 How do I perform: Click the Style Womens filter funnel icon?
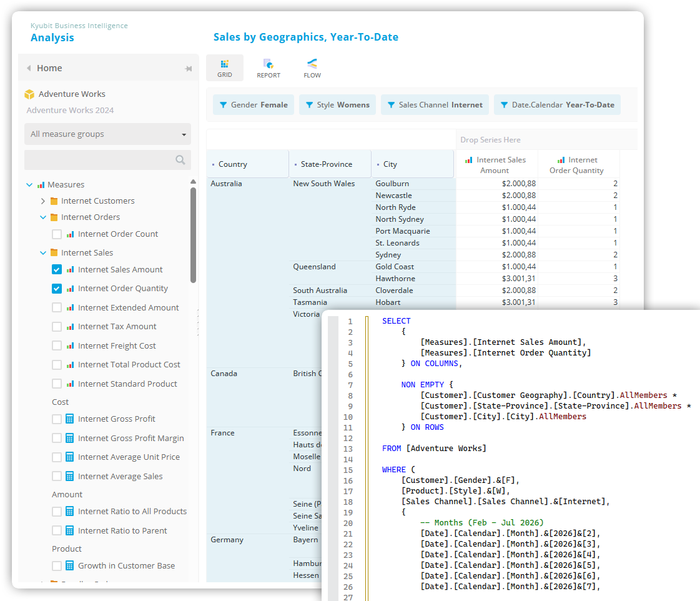click(309, 105)
